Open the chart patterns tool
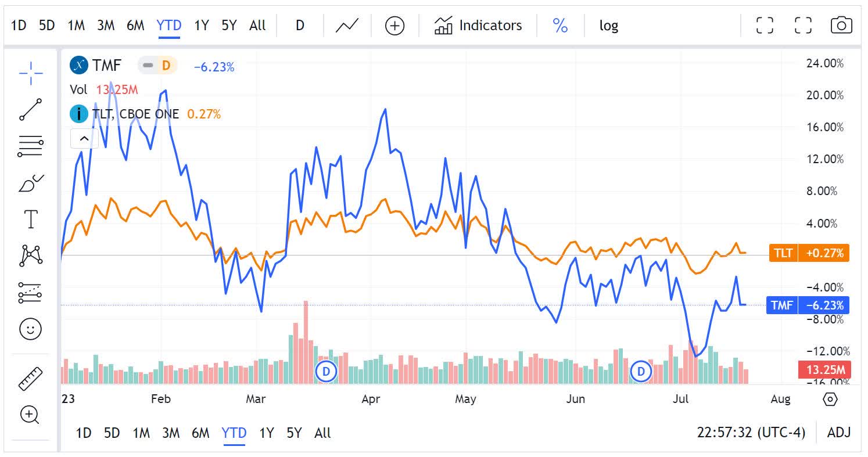 click(x=30, y=256)
